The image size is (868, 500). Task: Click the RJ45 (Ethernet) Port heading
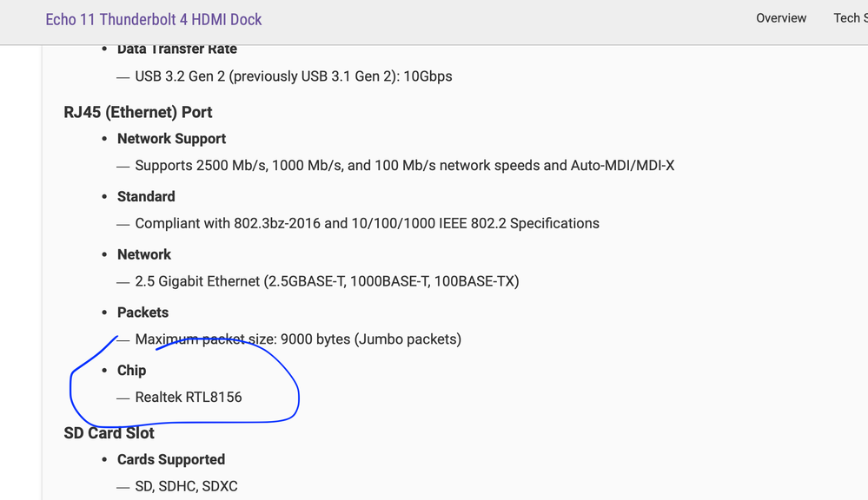(x=137, y=112)
